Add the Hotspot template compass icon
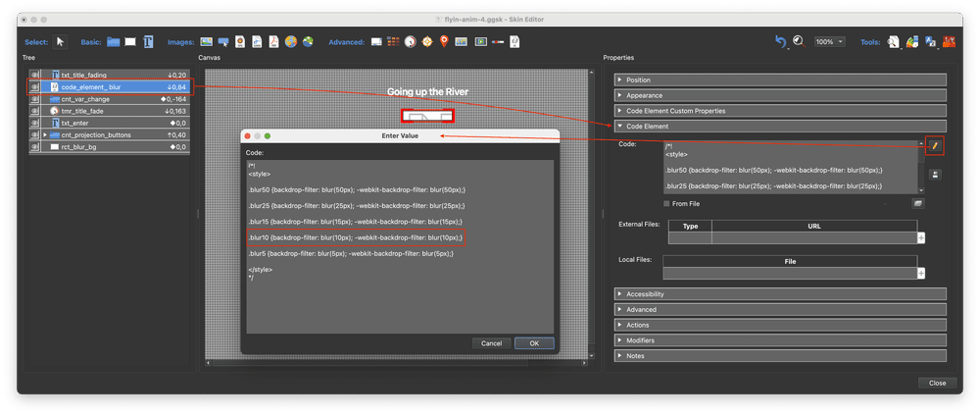 click(x=427, y=42)
